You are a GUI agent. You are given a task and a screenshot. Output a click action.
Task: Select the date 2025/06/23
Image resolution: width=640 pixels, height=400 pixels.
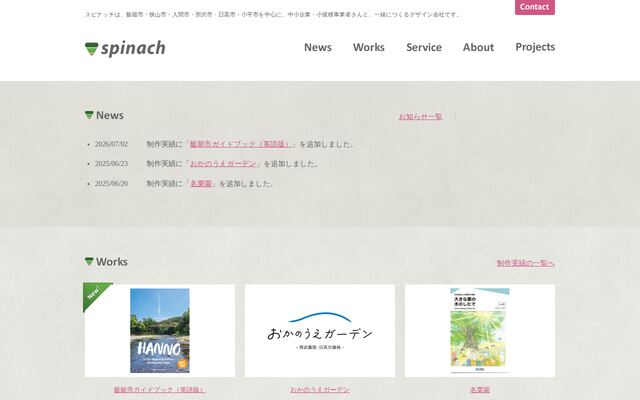click(x=111, y=164)
